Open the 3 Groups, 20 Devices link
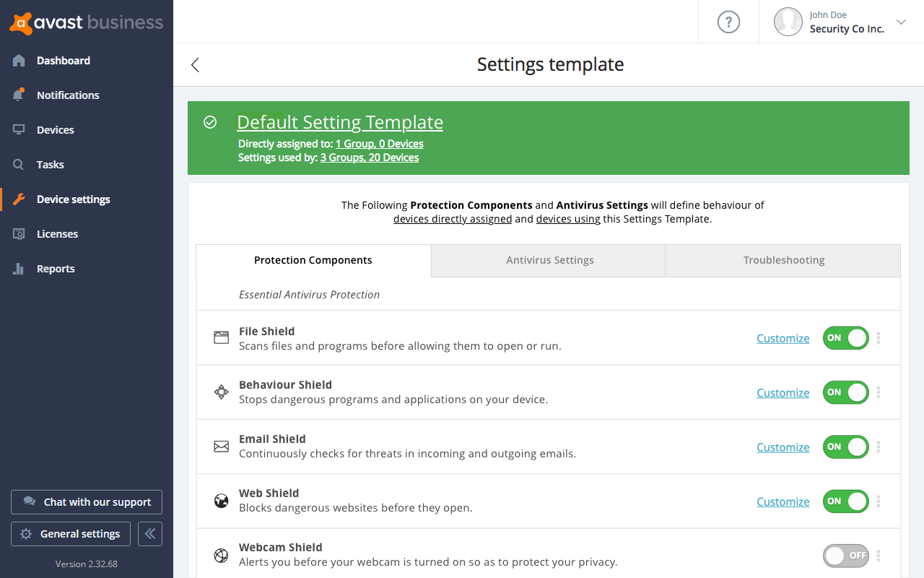 point(369,157)
